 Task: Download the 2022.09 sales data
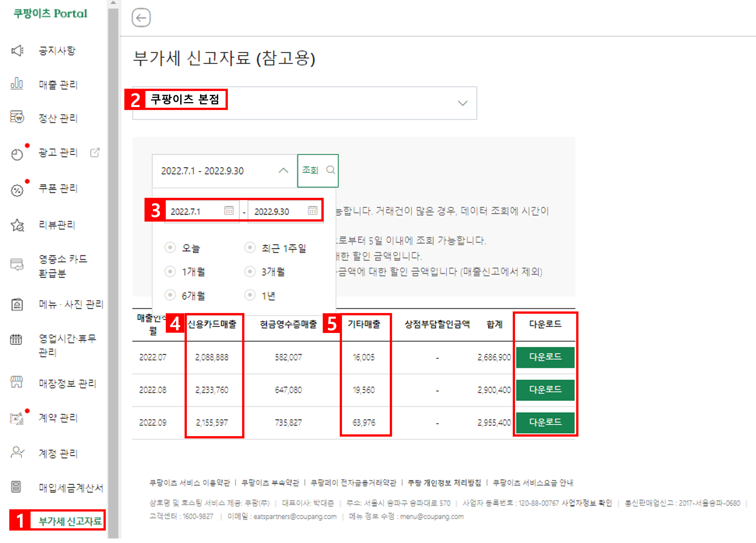545,423
